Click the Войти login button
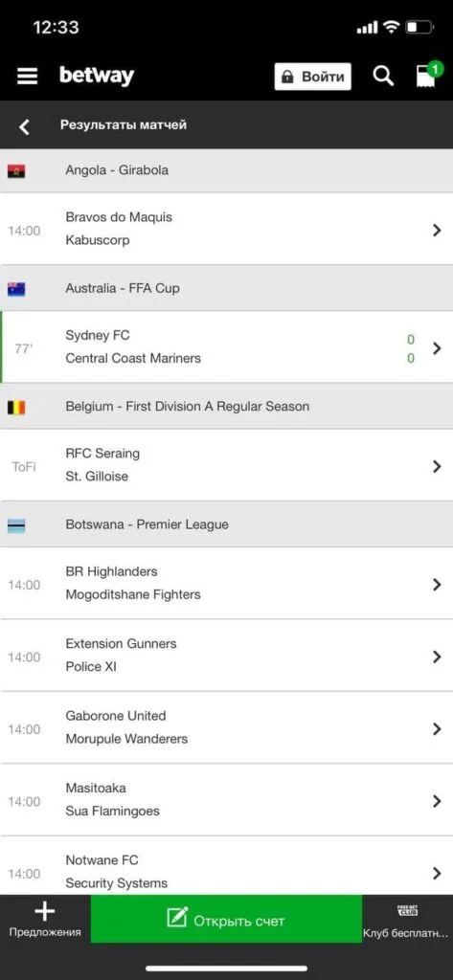453x980 pixels. (x=313, y=77)
